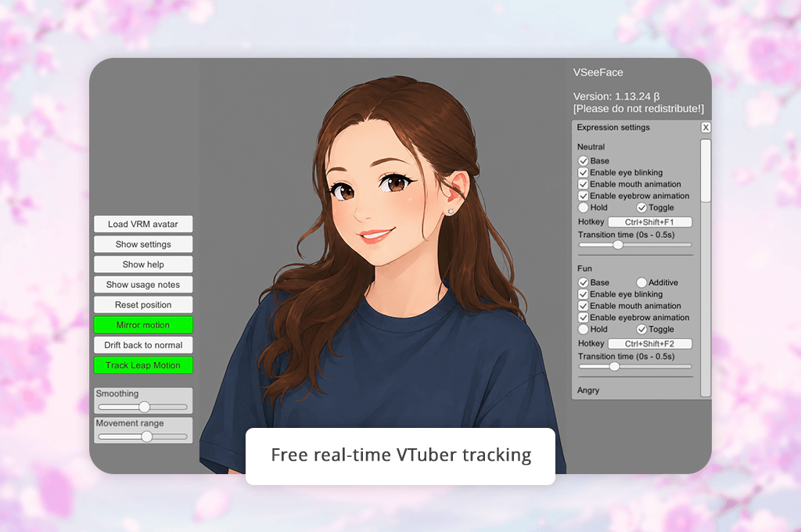Select the Toggle radio under Neutral
The height and width of the screenshot is (532, 801).
pos(641,207)
